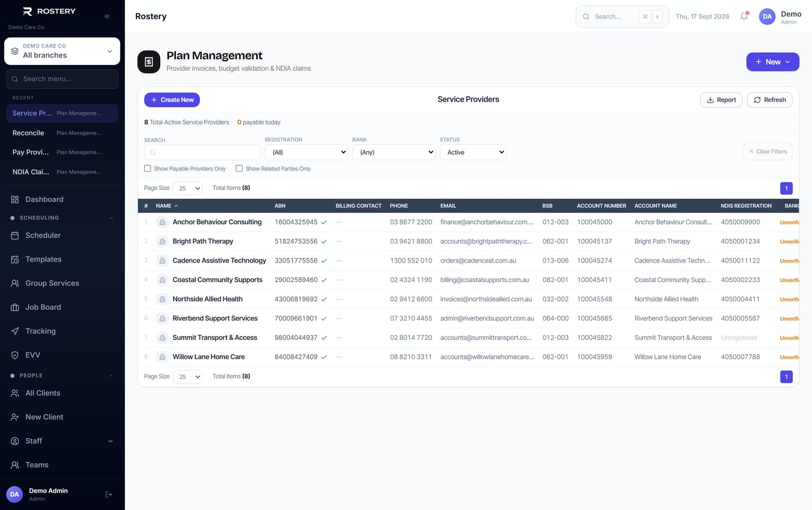Download the Report

click(721, 100)
